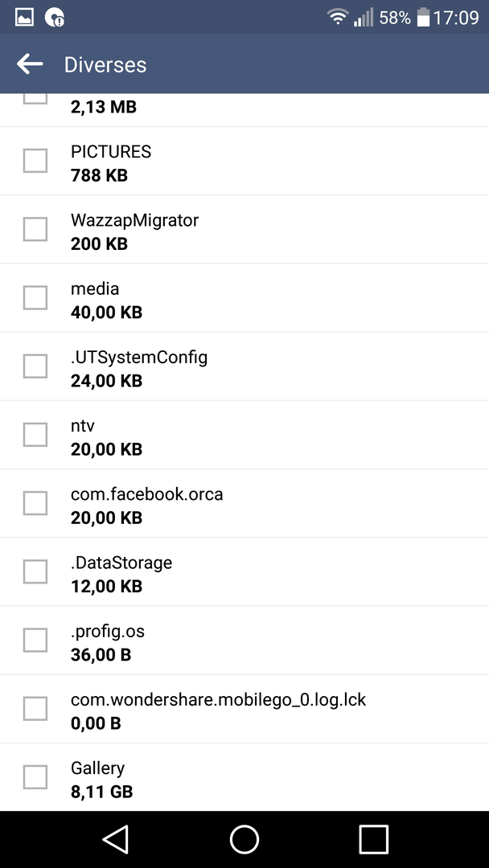Mark the ntv checkbox
The image size is (489, 868).
(35, 434)
